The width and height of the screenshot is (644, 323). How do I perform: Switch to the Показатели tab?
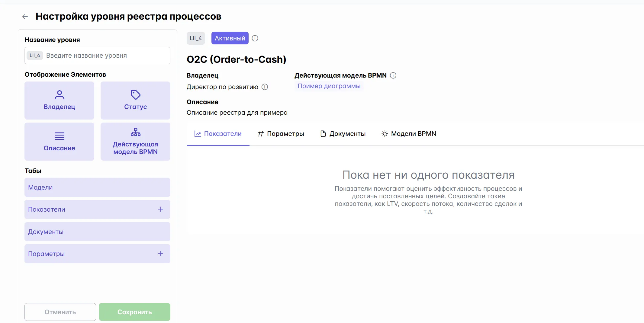[x=218, y=134]
